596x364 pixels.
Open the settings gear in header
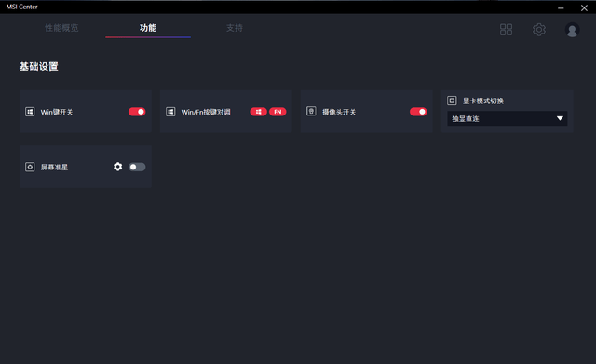pyautogui.click(x=539, y=30)
